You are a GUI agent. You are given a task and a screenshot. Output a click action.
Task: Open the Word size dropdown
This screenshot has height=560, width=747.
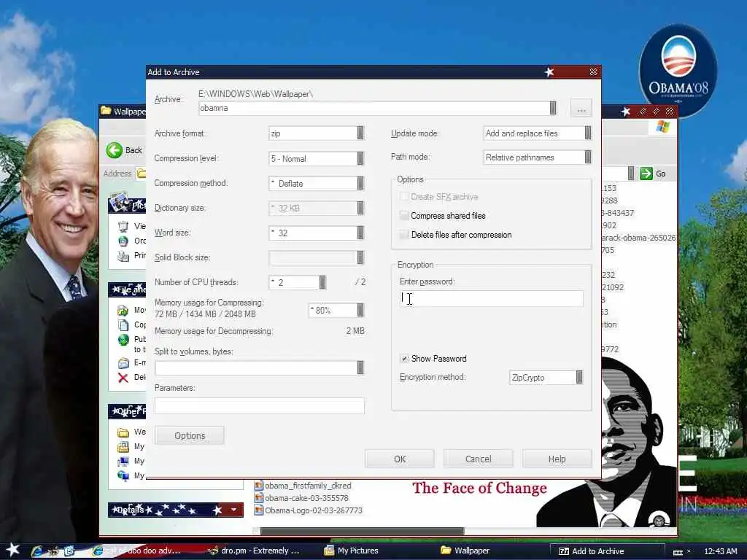point(360,233)
